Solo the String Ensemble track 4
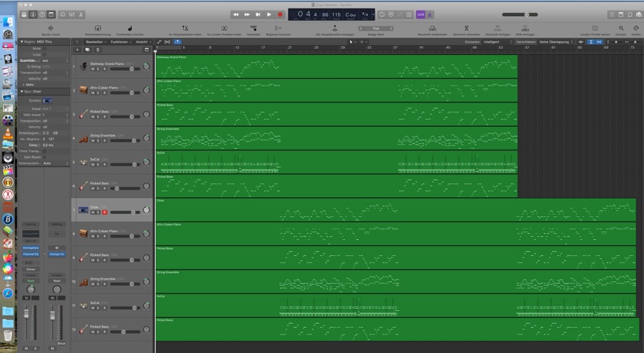Screen dimensions: 644x353 click(98, 141)
